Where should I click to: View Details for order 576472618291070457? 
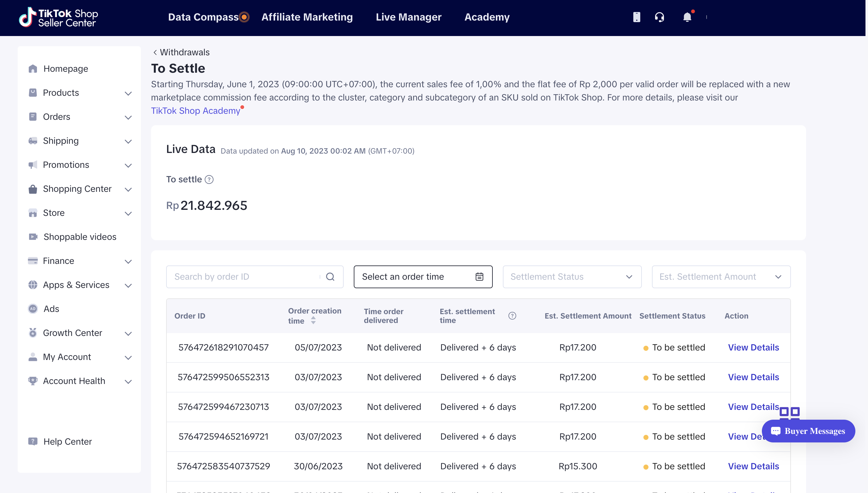[x=753, y=347]
